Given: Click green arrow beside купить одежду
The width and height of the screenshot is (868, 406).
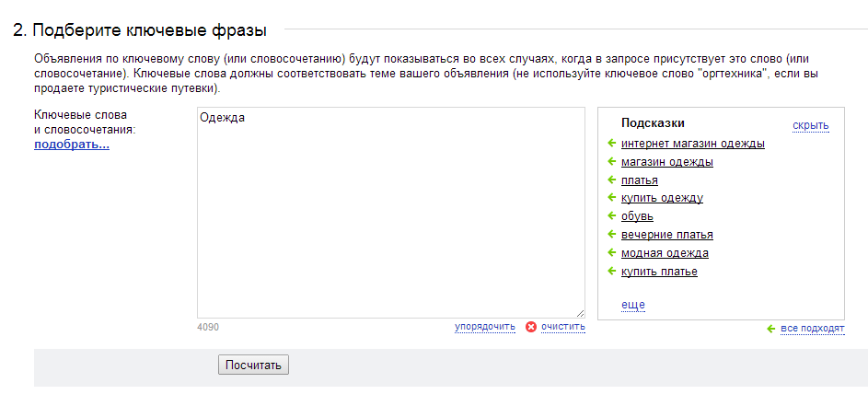Looking at the screenshot, I should coord(612,198).
